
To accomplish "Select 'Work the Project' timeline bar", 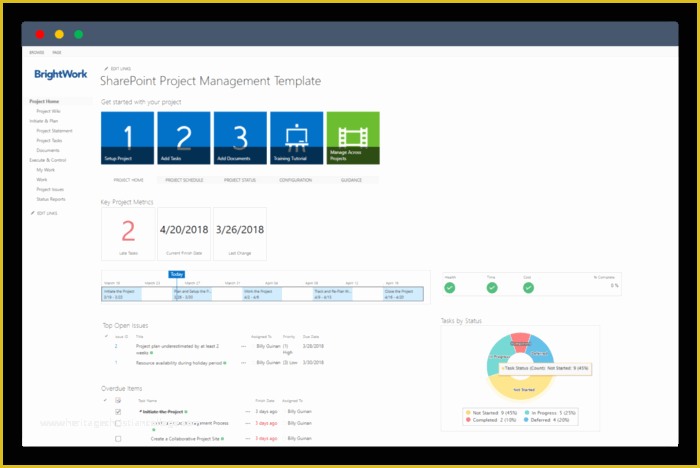I will (x=262, y=294).
